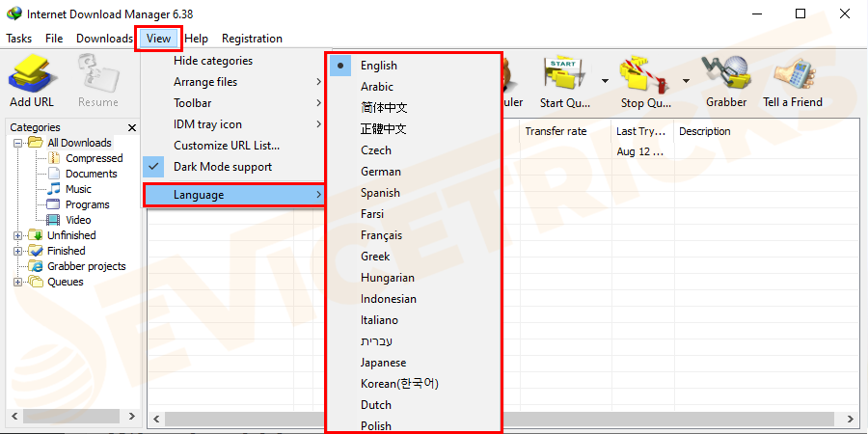Expand the Queues tree node
The image size is (868, 434).
pyautogui.click(x=17, y=283)
